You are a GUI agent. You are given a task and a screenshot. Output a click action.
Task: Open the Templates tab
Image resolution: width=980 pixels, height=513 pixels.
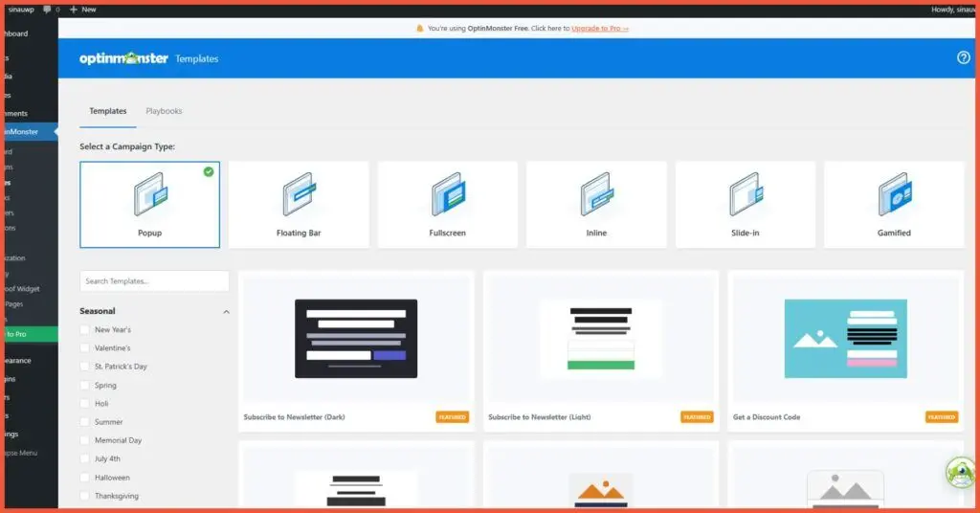pos(108,111)
